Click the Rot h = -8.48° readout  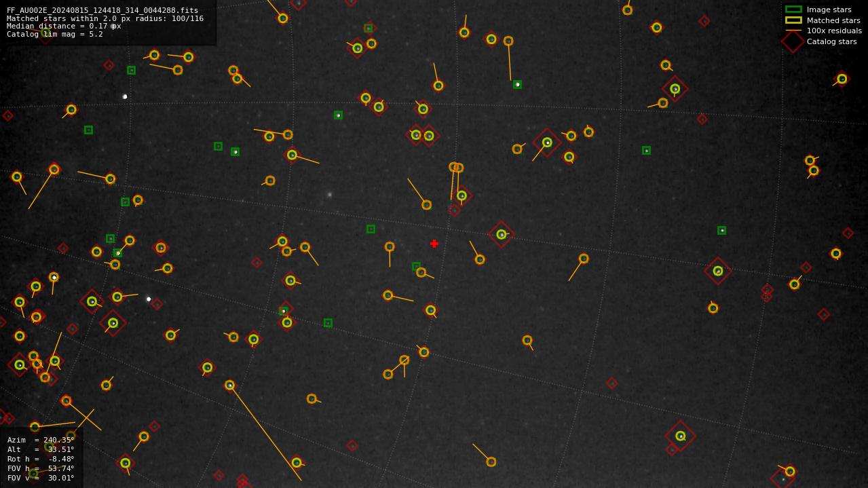41,459
